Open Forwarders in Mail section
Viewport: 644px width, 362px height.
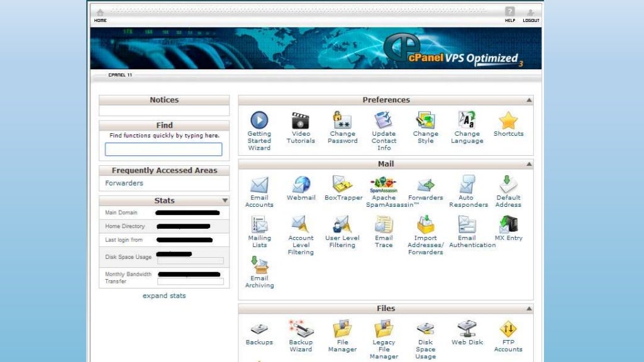[426, 188]
